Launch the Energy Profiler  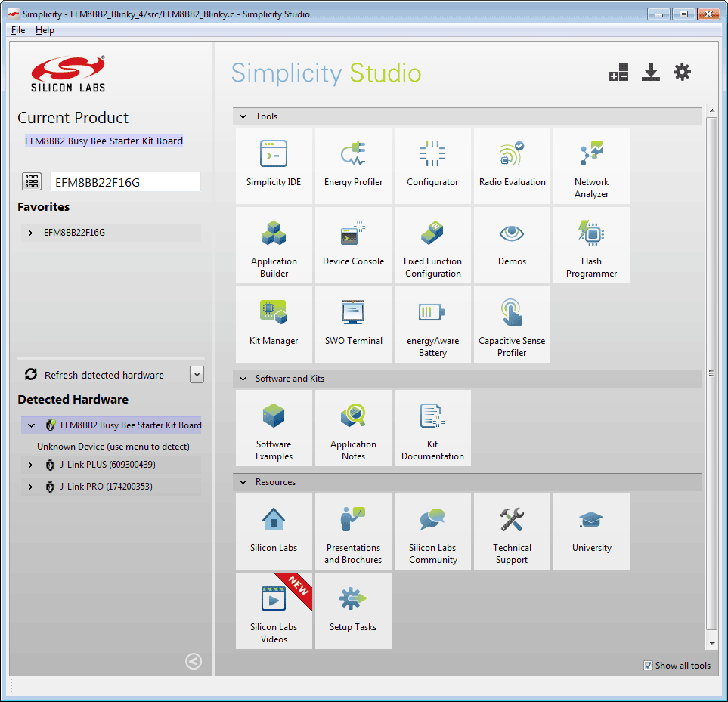click(x=353, y=165)
